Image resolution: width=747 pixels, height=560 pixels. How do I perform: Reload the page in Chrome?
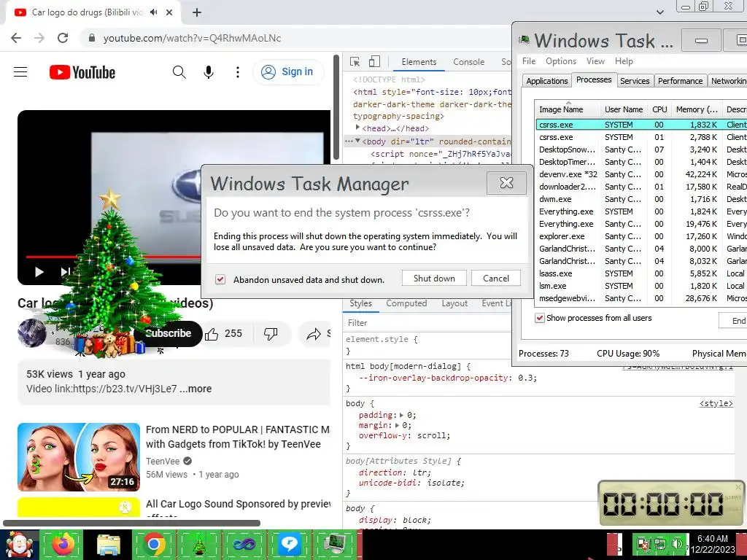(x=63, y=38)
